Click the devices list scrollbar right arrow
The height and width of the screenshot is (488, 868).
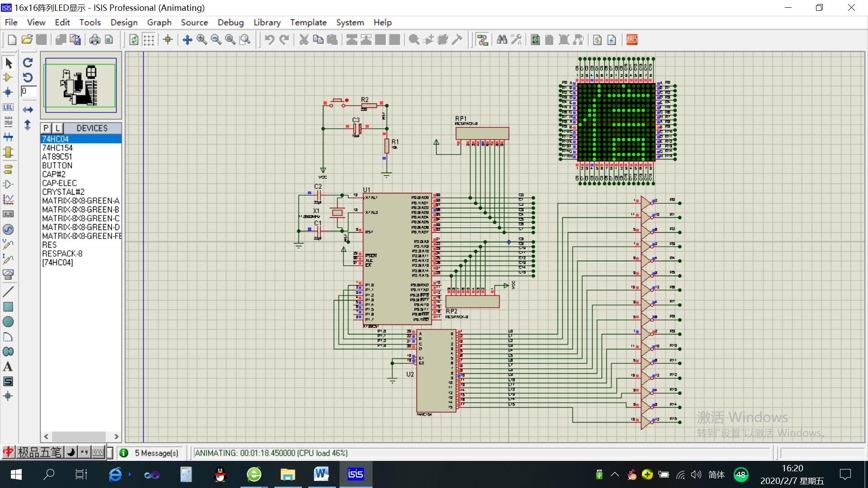pyautogui.click(x=116, y=436)
